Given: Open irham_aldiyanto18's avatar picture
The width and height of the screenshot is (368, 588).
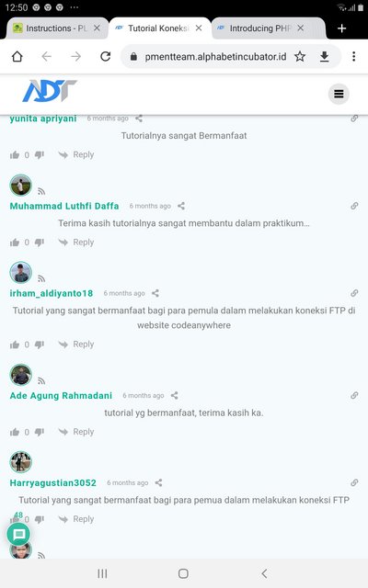Looking at the screenshot, I should (x=20, y=273).
